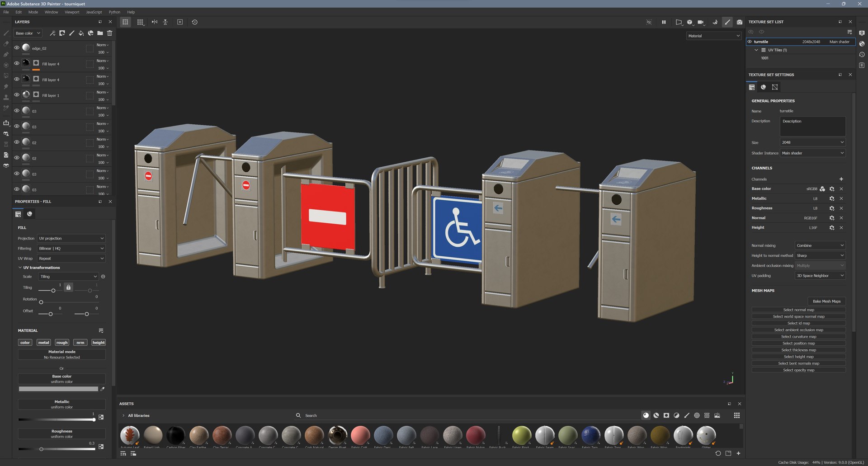Screen dimensions: 868x466
Task: Open the Base color channel dropdown in Layers
Action: click(x=28, y=33)
